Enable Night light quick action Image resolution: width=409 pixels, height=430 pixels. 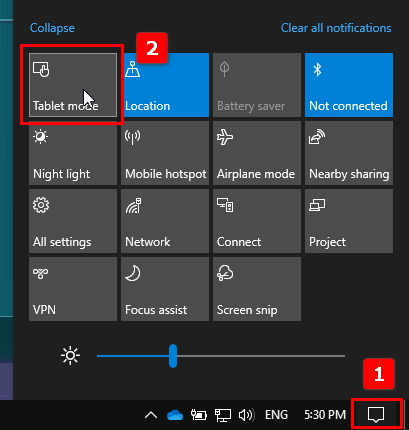[73, 153]
